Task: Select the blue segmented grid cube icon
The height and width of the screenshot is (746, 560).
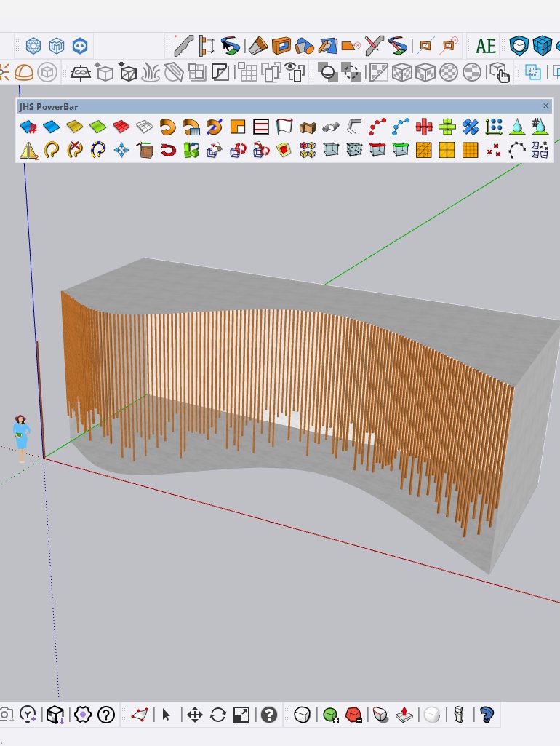Action: click(542, 46)
